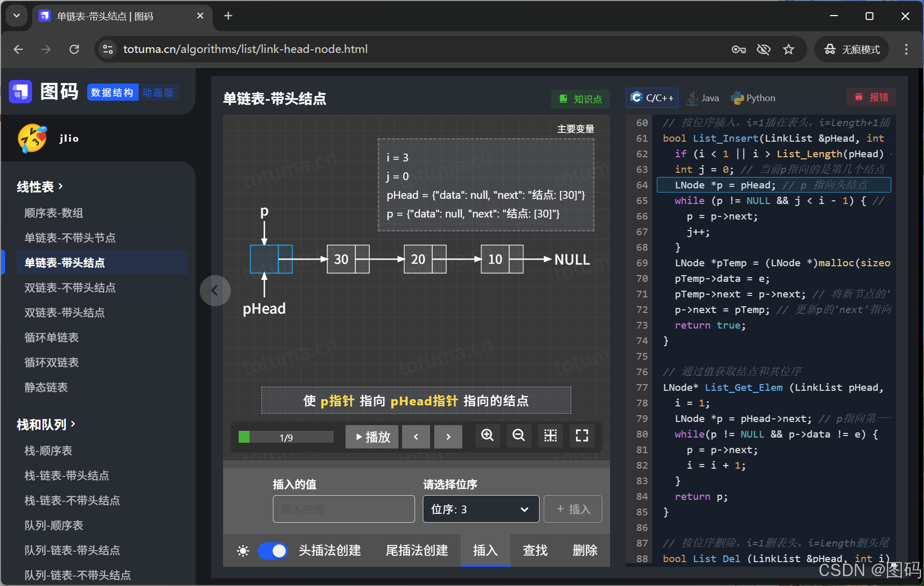Open 双链表-带头结点 in sidebar
Viewport: 924px width, 586px height.
[65, 312]
